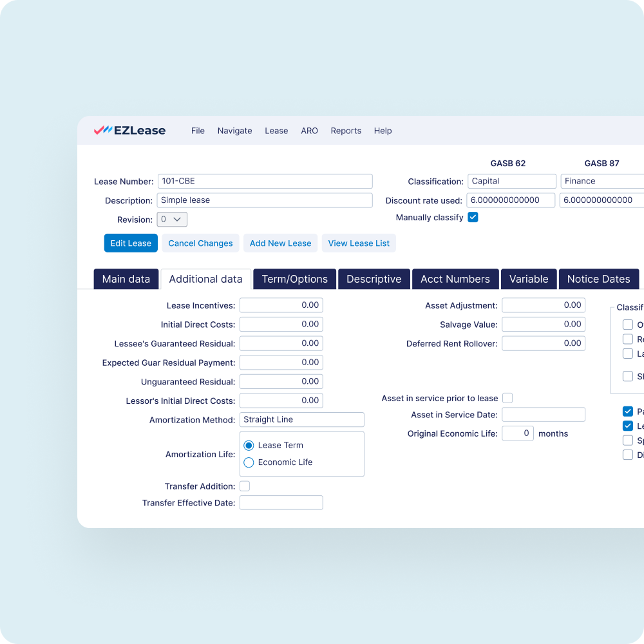Screen dimensions: 644x644
Task: Switch to the Acct Numbers tab
Action: 455,279
